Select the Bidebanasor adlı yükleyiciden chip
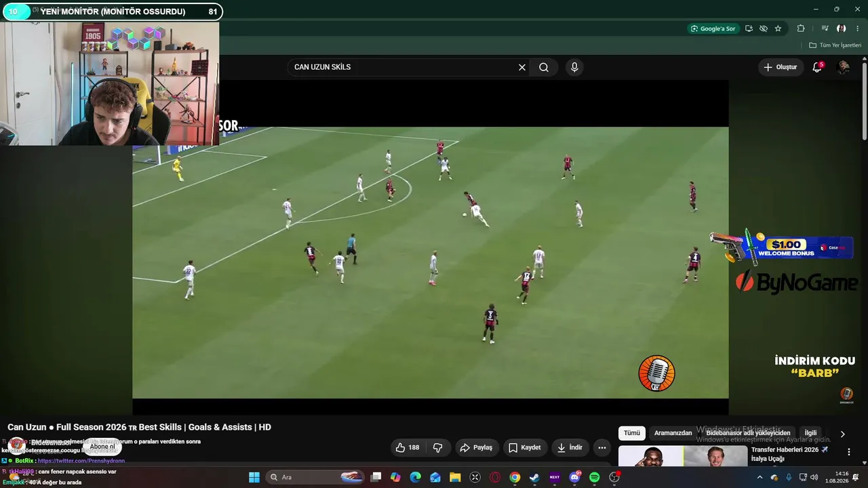This screenshot has height=488, width=868. pos(749,433)
